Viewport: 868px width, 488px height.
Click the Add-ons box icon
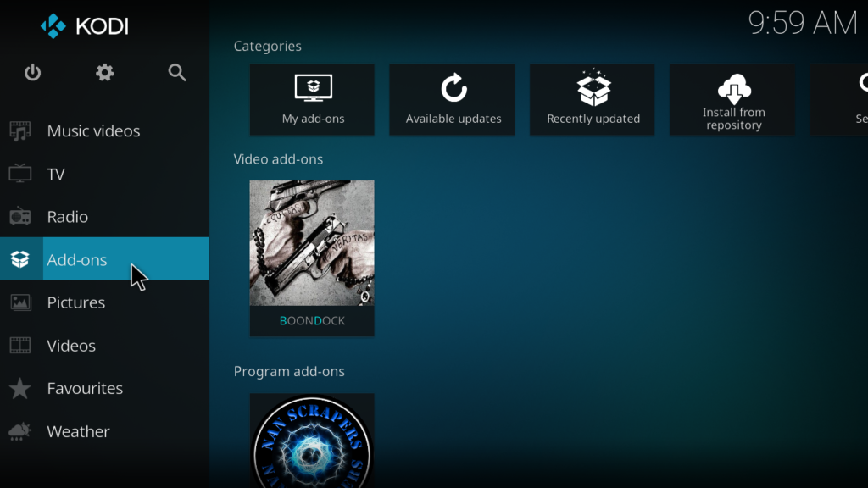(20, 259)
